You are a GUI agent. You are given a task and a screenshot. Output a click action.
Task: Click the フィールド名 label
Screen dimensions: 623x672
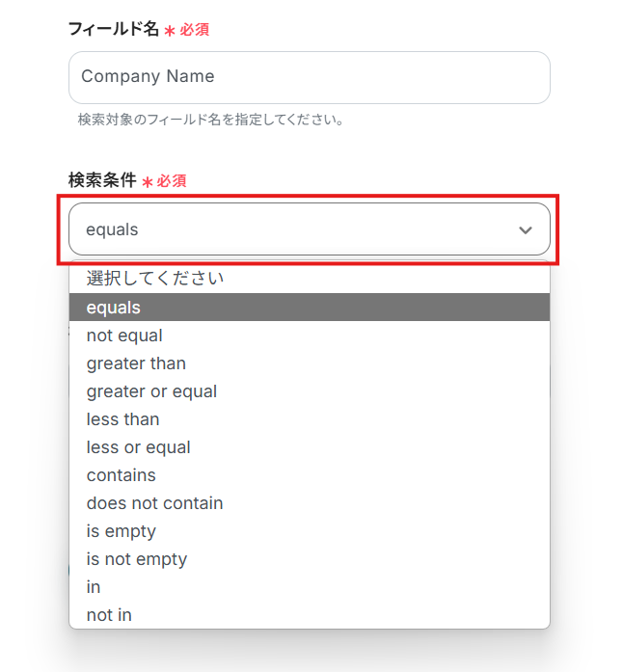tap(114, 29)
